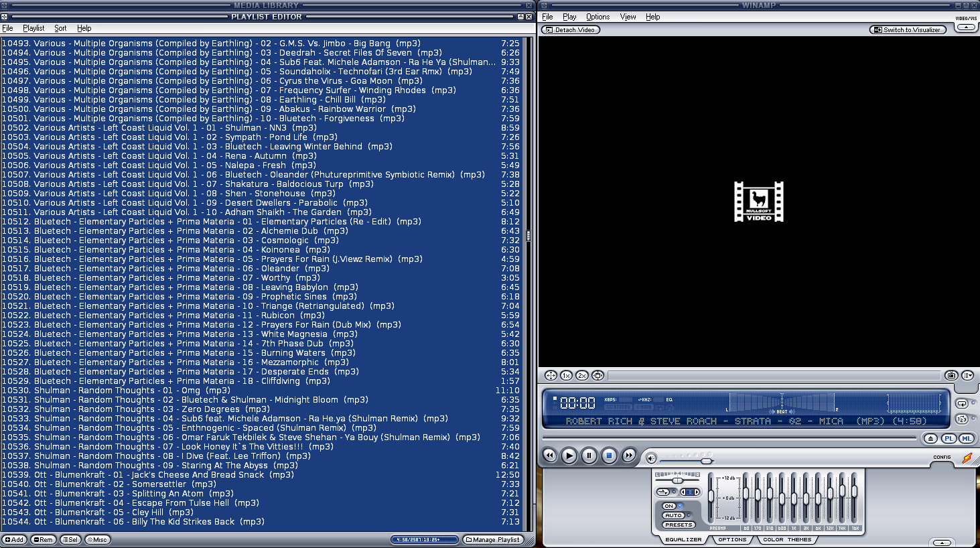
Task: Set video to 2x size
Action: click(581, 376)
